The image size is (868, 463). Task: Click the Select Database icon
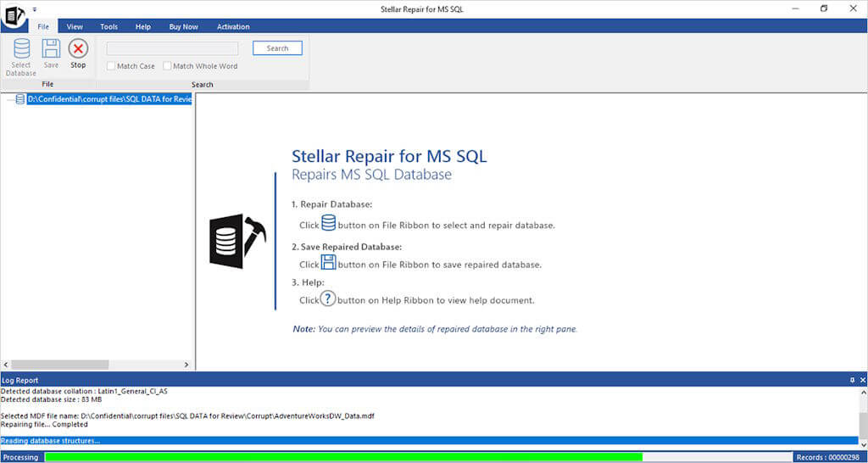tap(21, 49)
